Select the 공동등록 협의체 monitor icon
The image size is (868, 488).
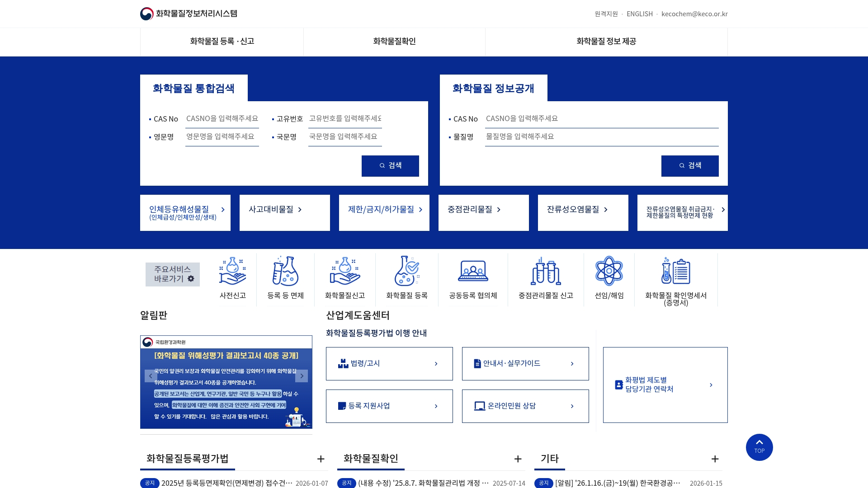472,271
